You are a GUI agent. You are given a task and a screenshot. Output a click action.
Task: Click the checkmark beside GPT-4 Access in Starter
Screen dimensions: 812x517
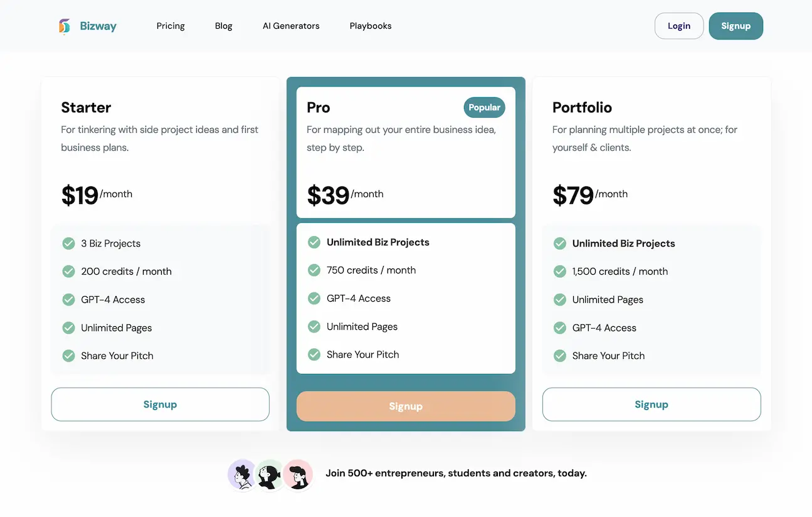click(68, 299)
